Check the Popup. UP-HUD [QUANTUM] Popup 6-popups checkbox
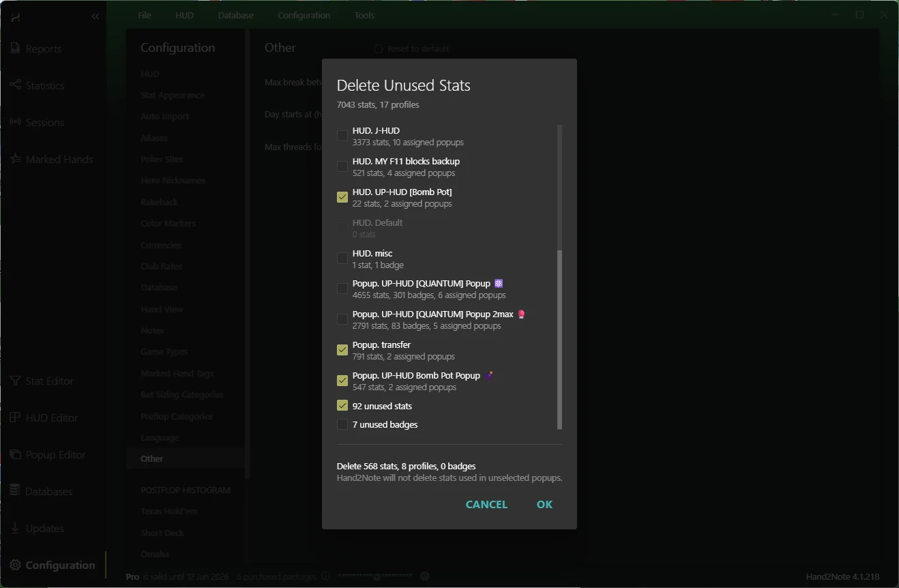The height and width of the screenshot is (588, 899). pyautogui.click(x=342, y=289)
